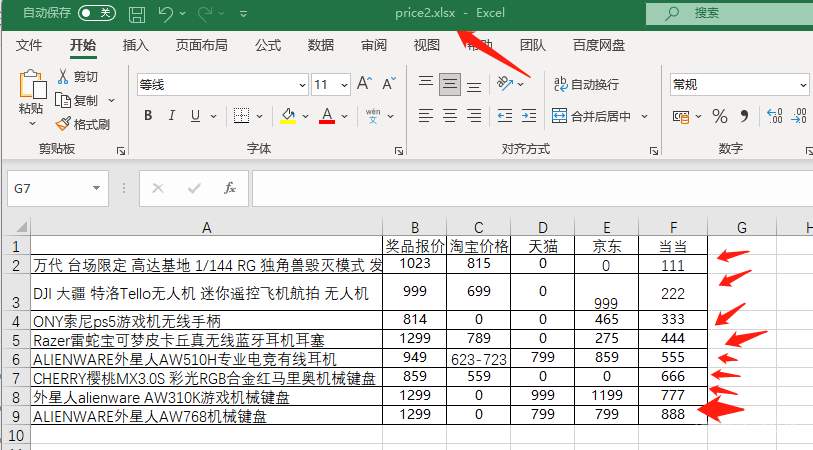Open the Name Box dropdown arrow
The height and width of the screenshot is (450, 813).
[x=96, y=188]
